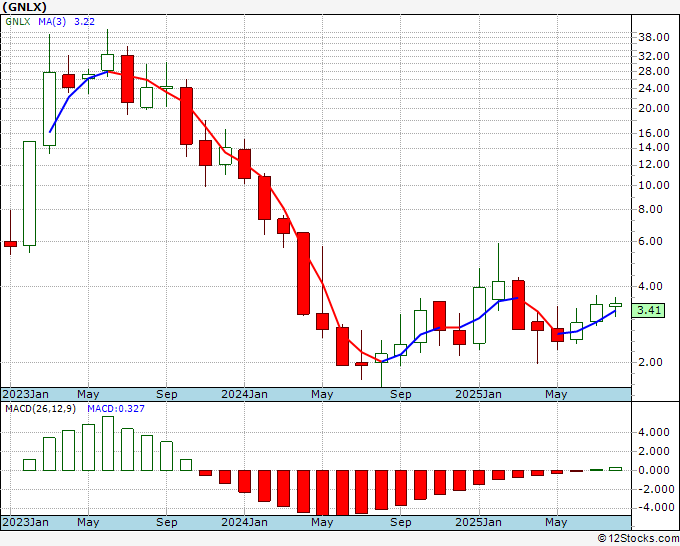Click the current price tag 3.41
The image size is (680, 546).
coord(648,311)
